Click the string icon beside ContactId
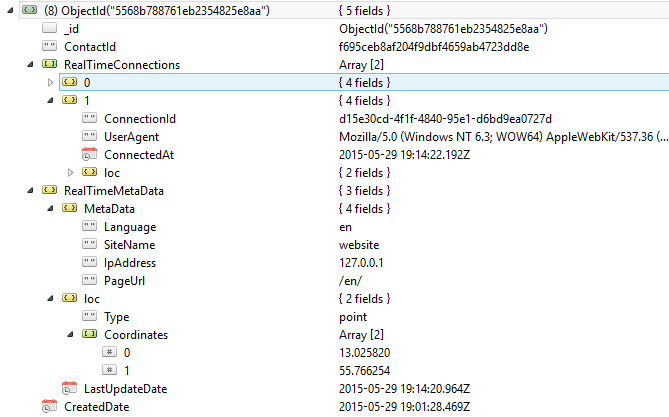Image resolution: width=669 pixels, height=417 pixels. (49, 46)
